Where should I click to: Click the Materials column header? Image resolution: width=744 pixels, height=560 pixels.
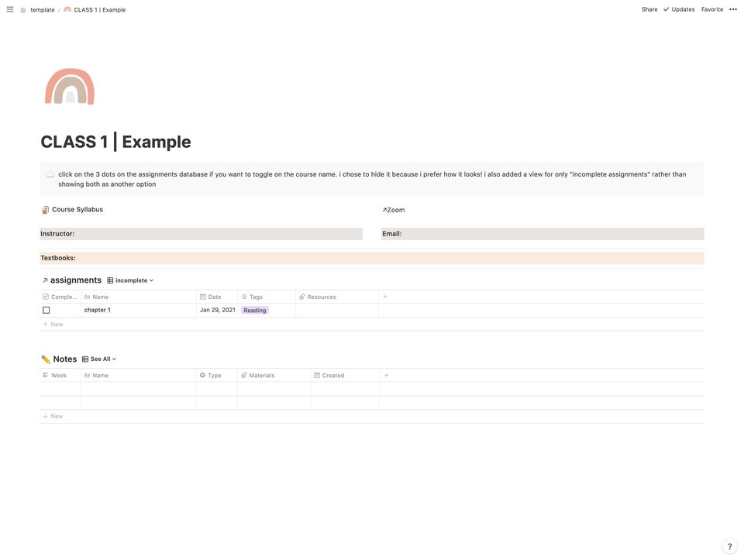[274, 375]
